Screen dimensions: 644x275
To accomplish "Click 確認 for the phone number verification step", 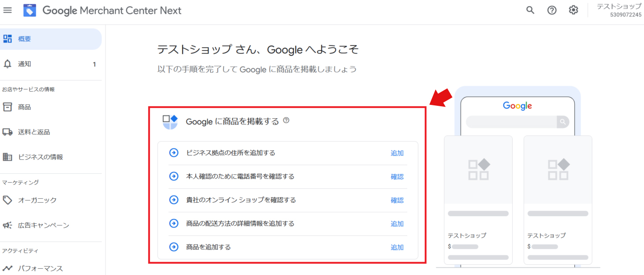I will [x=397, y=177].
